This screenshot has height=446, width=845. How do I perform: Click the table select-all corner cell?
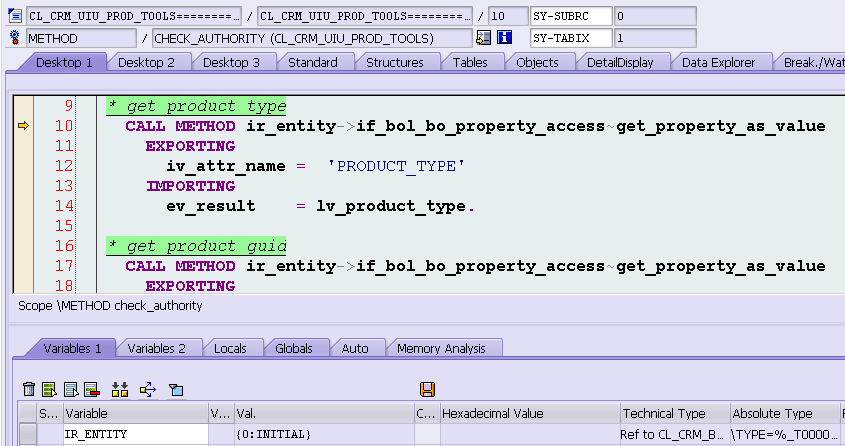[27, 414]
